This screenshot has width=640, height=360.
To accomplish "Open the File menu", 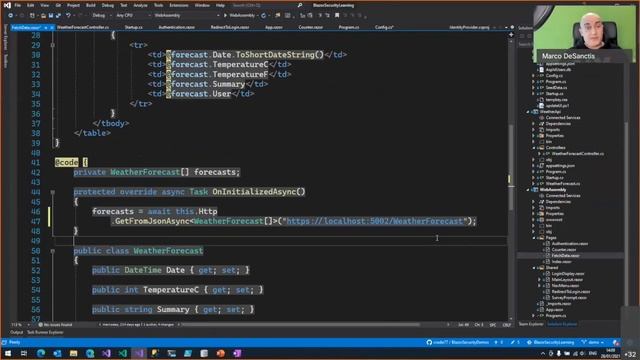I will 18,5.
